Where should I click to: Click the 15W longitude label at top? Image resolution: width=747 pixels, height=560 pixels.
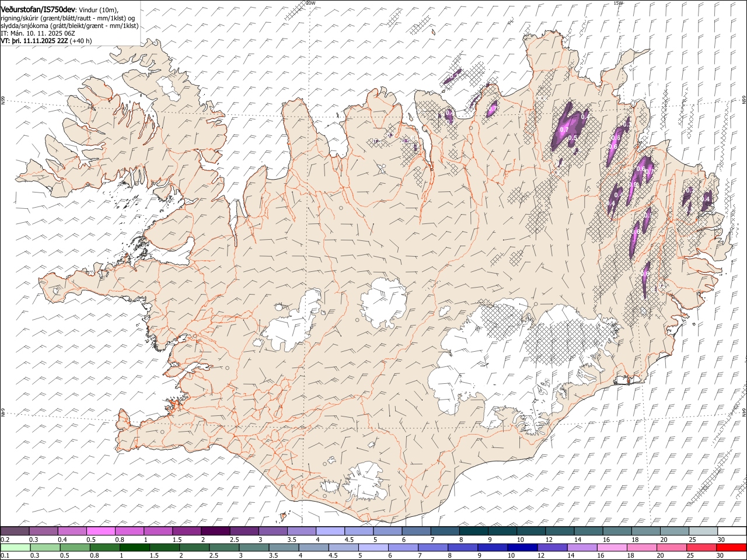coord(618,3)
